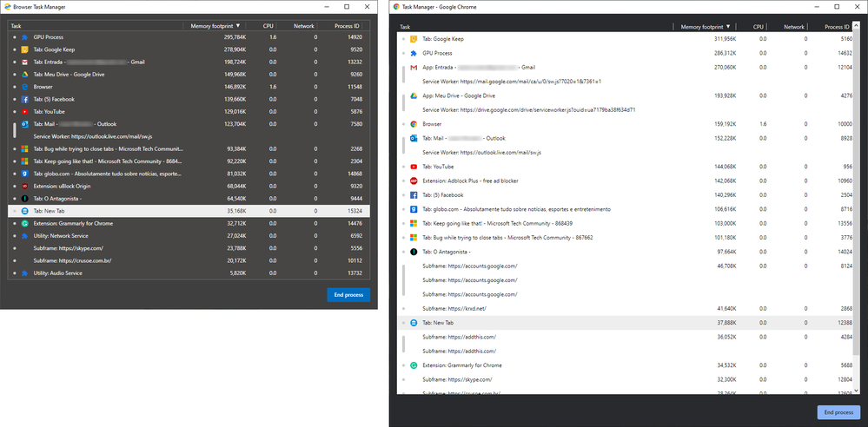Select Keep going like that! row in Chrome Task Manager

(626, 223)
